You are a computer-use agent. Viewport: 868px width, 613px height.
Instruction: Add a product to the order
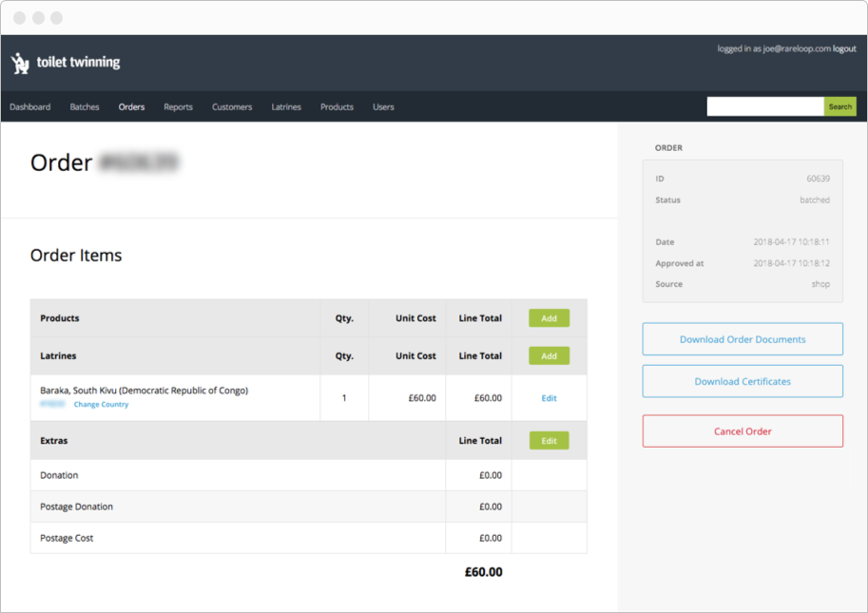click(549, 317)
